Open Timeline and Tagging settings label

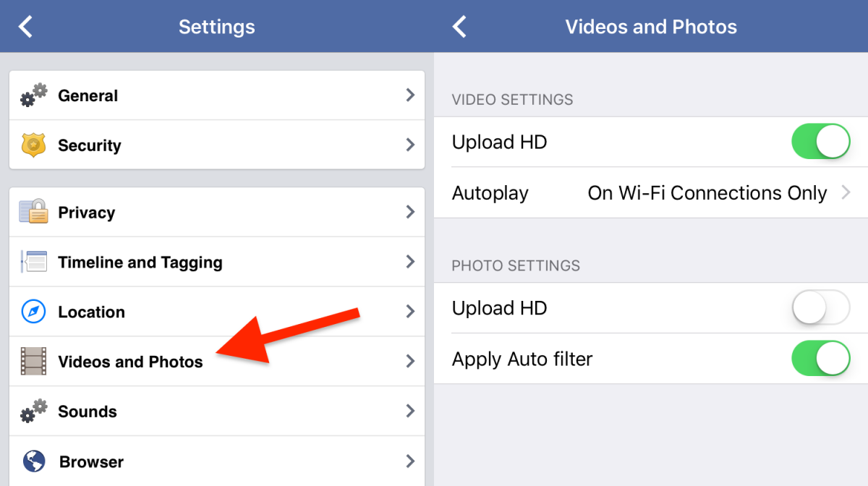pos(140,263)
